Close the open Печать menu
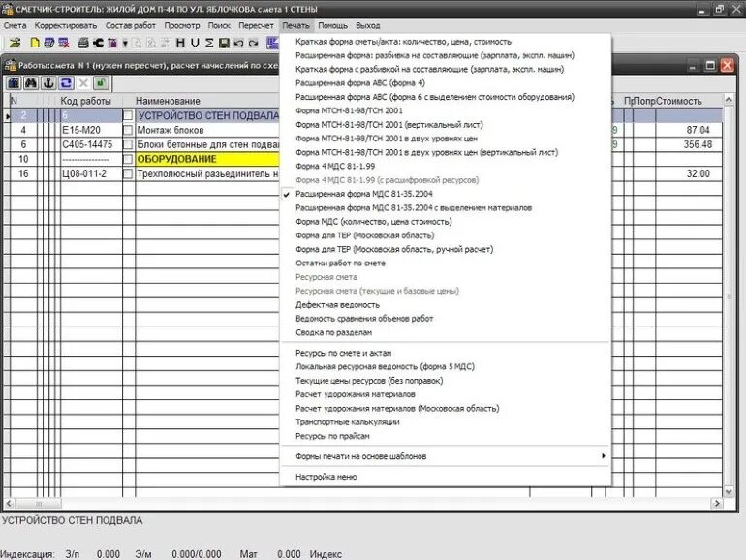The width and height of the screenshot is (746, 560). pyautogui.click(x=295, y=26)
